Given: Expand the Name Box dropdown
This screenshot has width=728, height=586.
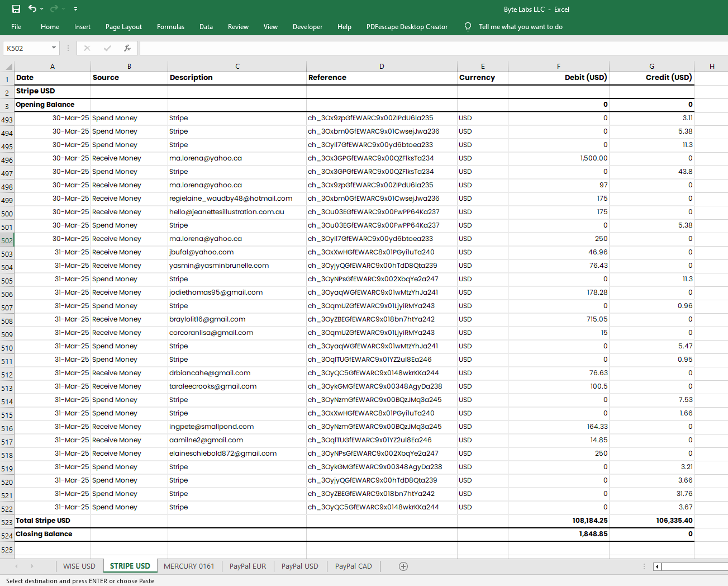Looking at the screenshot, I should (x=54, y=48).
